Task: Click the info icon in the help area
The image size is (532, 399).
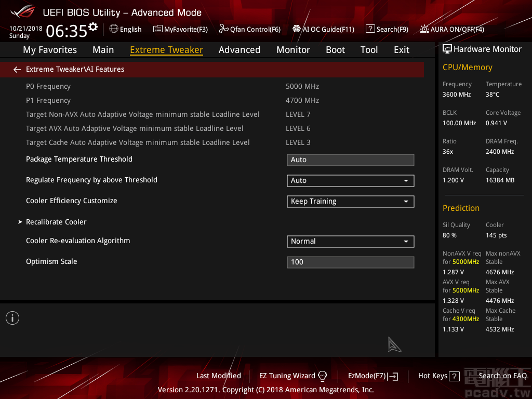Action: pos(12,318)
